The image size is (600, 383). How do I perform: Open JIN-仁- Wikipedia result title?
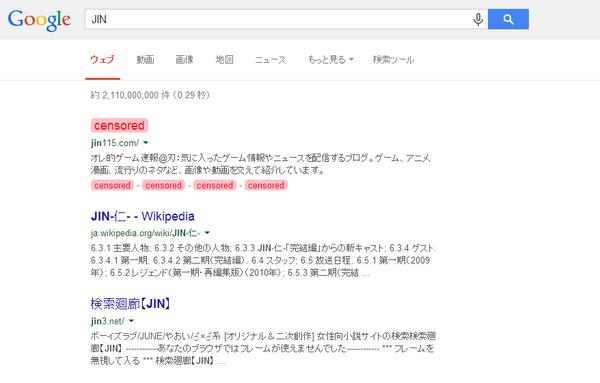coord(142,217)
